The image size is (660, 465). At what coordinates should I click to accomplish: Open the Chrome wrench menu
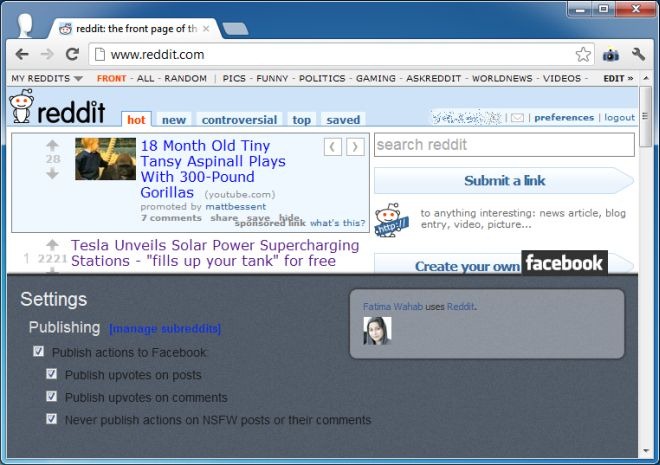click(x=638, y=54)
